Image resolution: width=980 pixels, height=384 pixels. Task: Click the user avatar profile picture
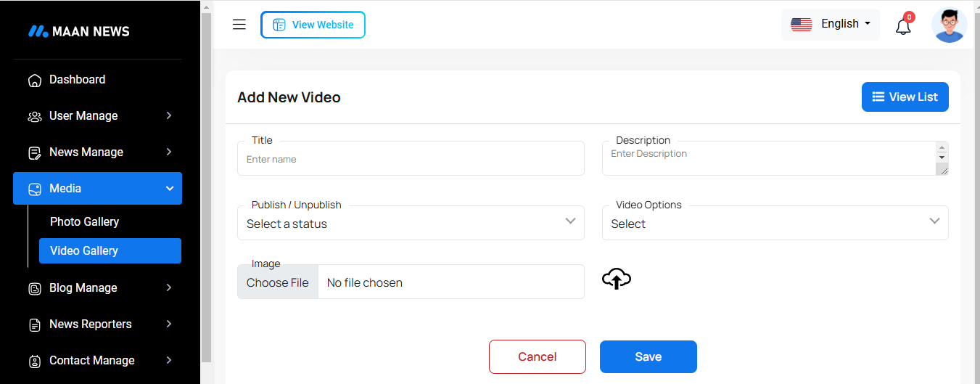point(949,25)
